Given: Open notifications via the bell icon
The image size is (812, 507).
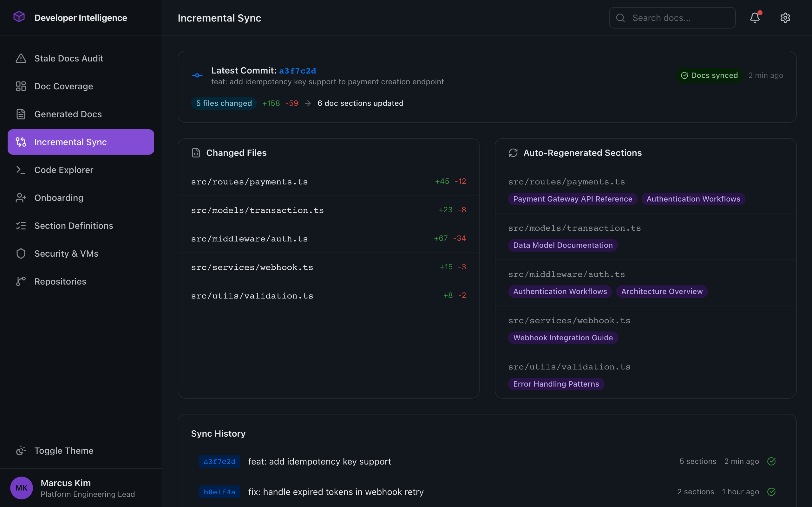Looking at the screenshot, I should (755, 17).
